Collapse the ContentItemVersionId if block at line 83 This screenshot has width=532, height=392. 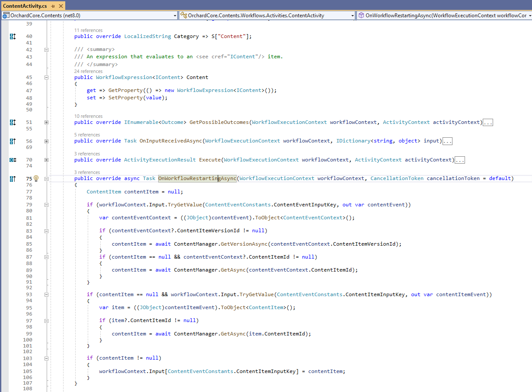coord(47,231)
